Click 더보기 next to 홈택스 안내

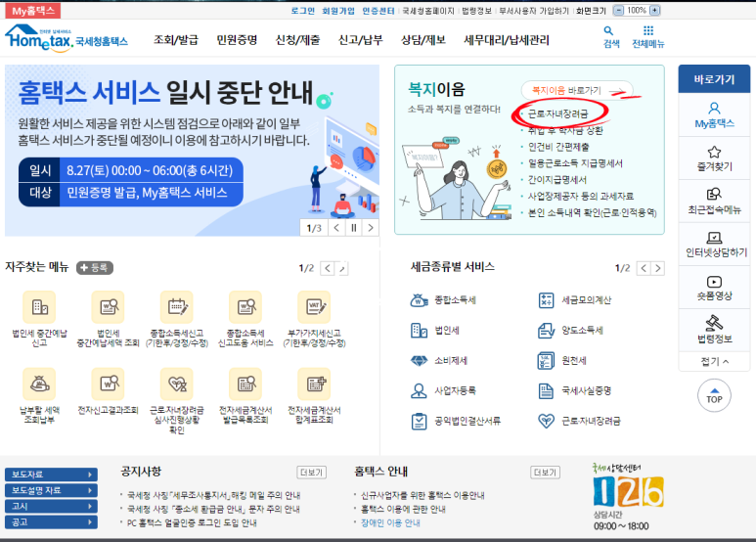(546, 473)
